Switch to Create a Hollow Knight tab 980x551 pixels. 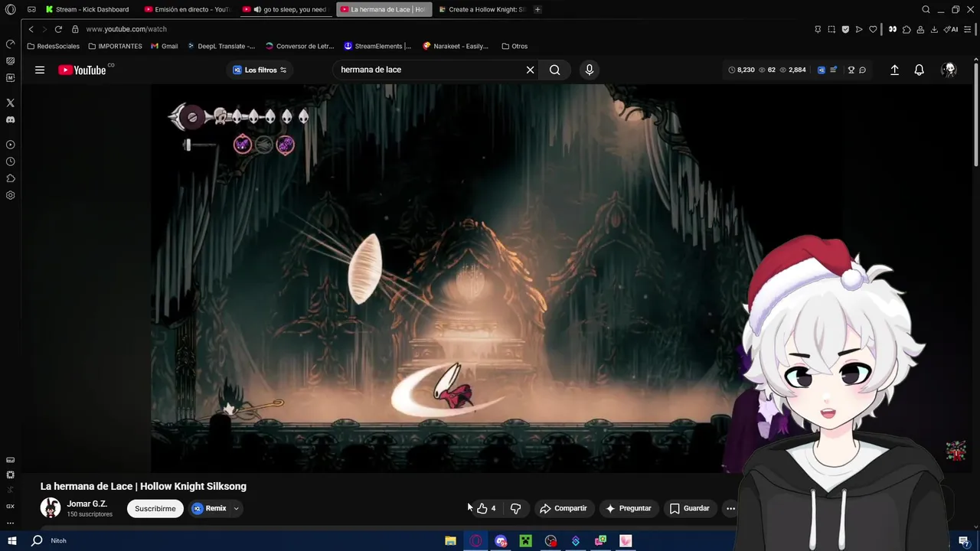(481, 9)
